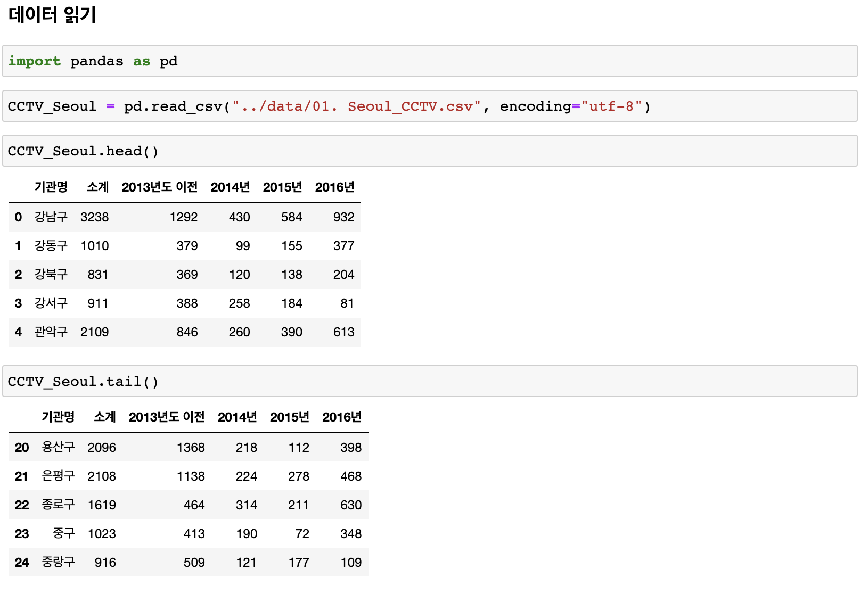
Task: Select the 관악구 cell
Action: click(x=51, y=332)
